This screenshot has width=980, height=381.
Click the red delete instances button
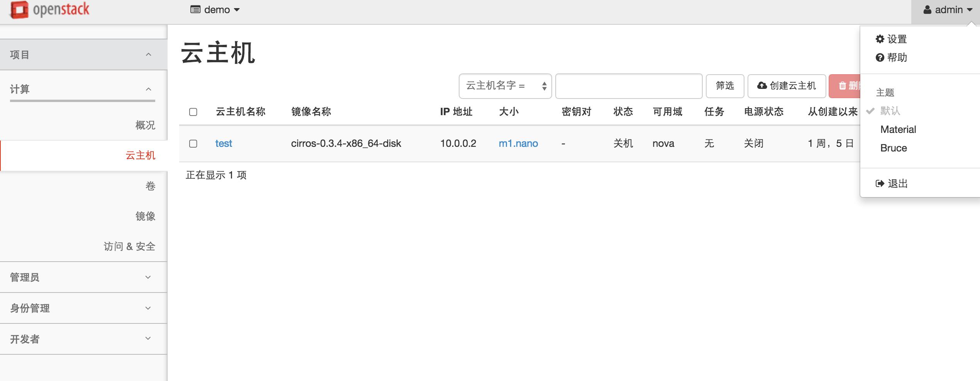(x=844, y=86)
